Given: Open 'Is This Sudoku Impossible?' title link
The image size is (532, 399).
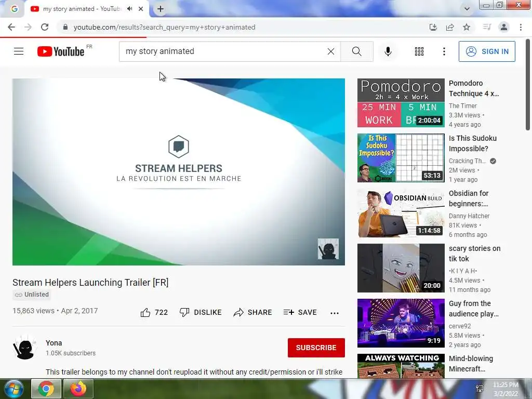Looking at the screenshot, I should 473,143.
